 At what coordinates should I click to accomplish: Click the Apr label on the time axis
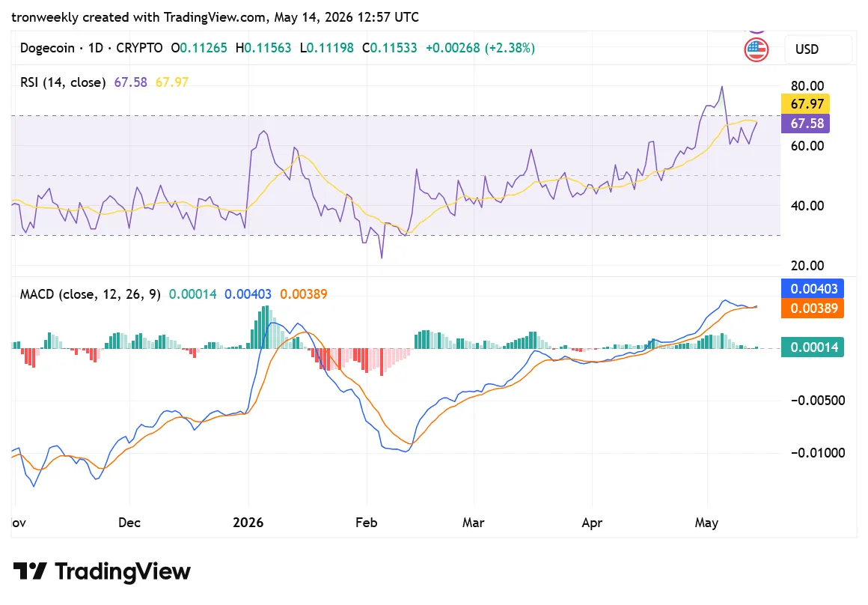[x=592, y=523]
